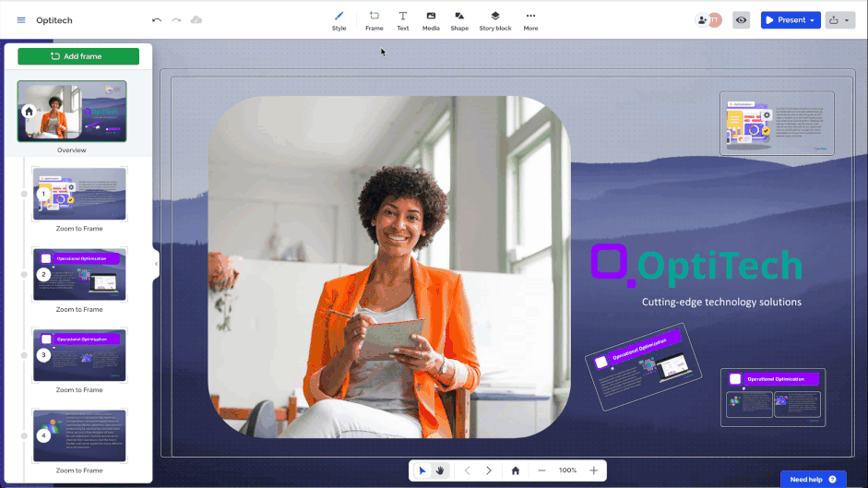868x488 pixels.
Task: Click the 'Overview' label in the sidebar
Action: click(x=71, y=150)
